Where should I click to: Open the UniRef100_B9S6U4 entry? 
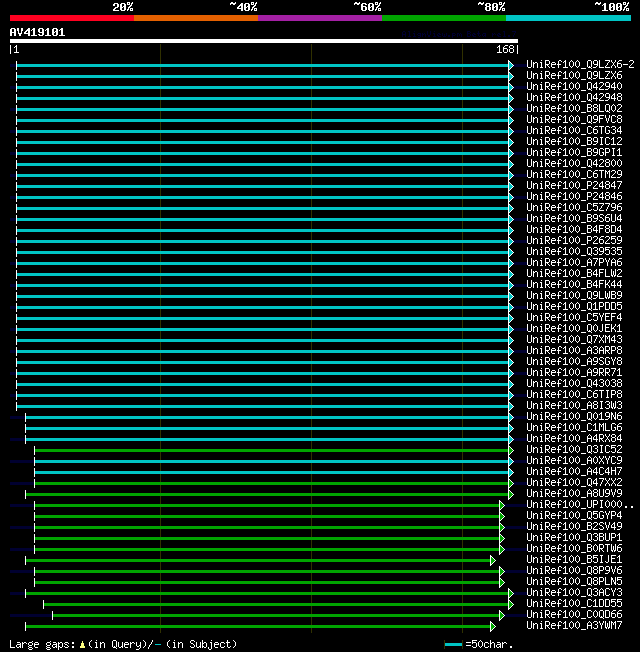[x=574, y=219]
